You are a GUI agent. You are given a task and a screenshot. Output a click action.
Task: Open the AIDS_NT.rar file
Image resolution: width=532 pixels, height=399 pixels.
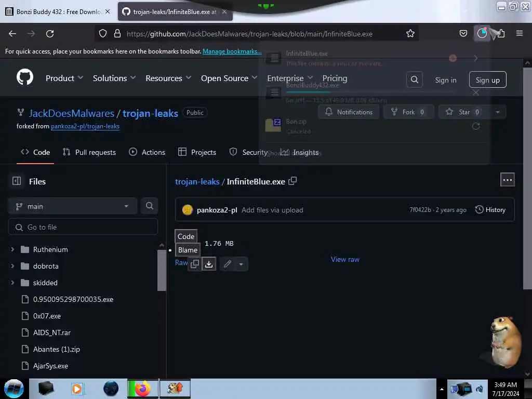coord(52,332)
